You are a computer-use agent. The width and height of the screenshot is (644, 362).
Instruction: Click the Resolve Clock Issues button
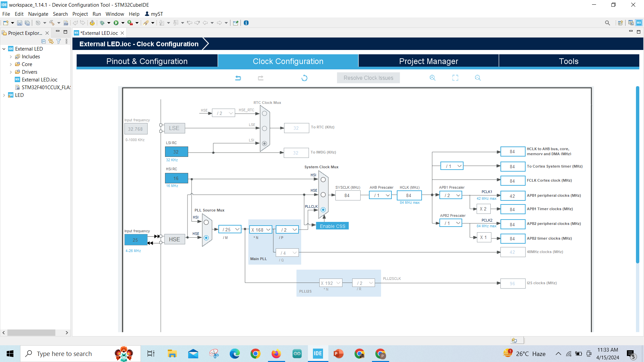pyautogui.click(x=368, y=78)
